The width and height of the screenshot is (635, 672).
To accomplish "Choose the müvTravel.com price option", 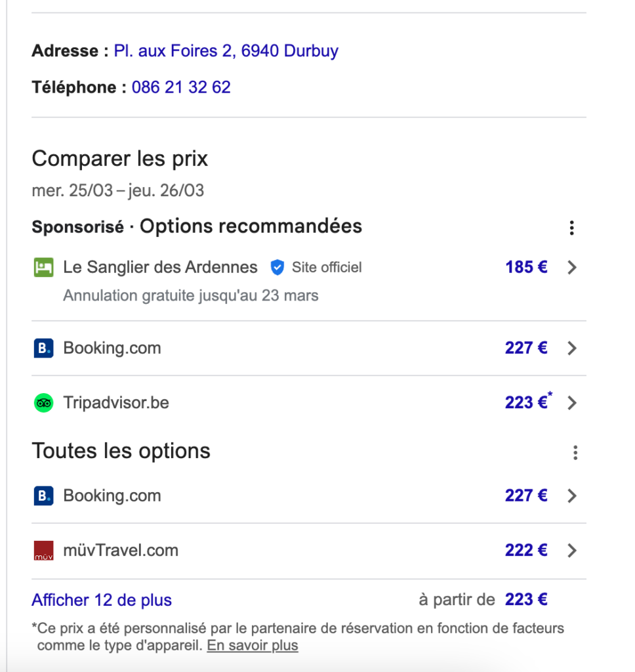I will point(526,551).
